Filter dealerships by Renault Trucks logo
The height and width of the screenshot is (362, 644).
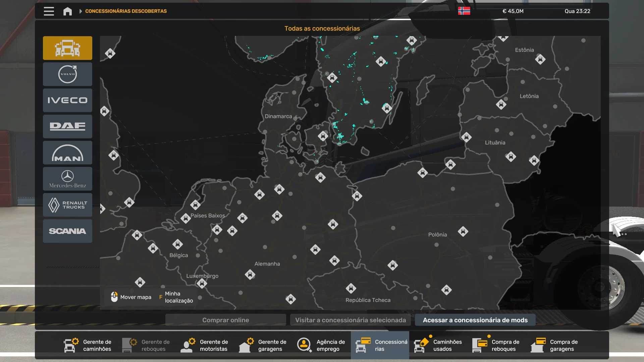pyautogui.click(x=67, y=205)
